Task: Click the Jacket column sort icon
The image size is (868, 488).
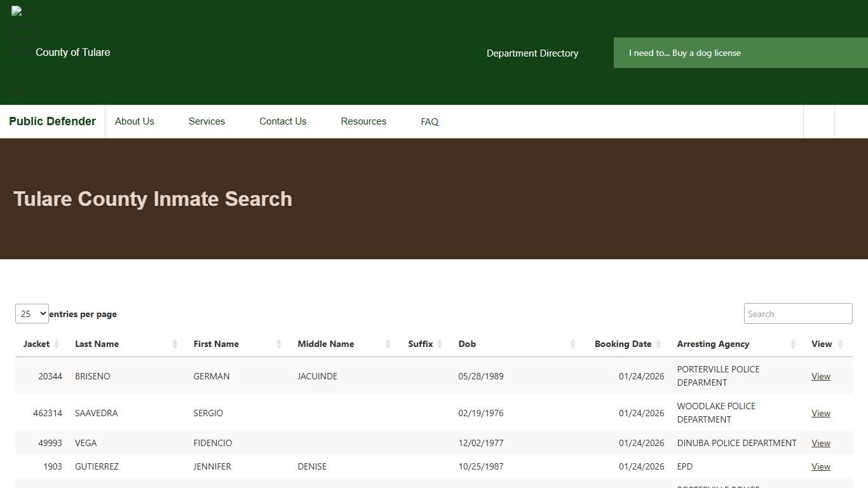Action: [57, 344]
